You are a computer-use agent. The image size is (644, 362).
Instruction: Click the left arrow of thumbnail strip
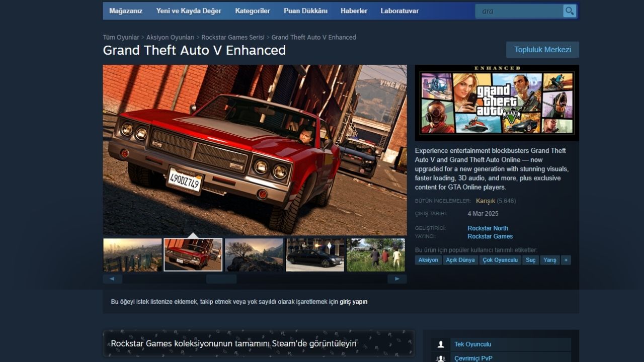112,279
